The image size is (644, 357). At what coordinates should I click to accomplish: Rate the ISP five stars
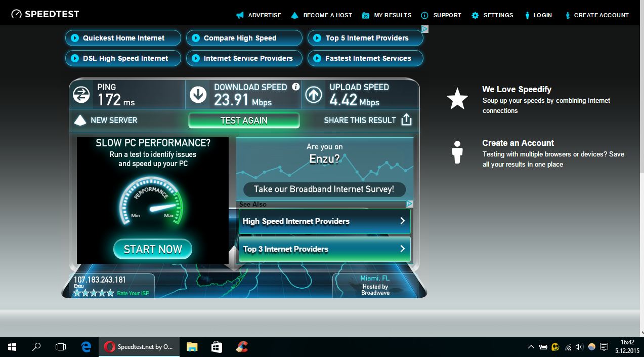[x=110, y=293]
